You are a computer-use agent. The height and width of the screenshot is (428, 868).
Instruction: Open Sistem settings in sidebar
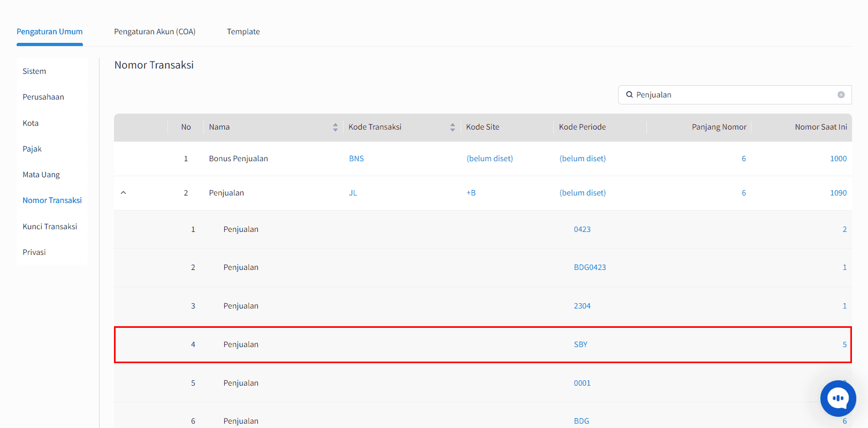[x=34, y=71]
